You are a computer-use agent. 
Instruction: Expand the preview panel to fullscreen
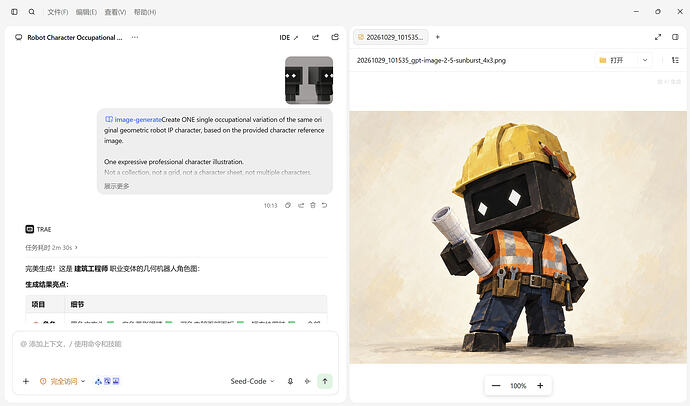tap(658, 37)
